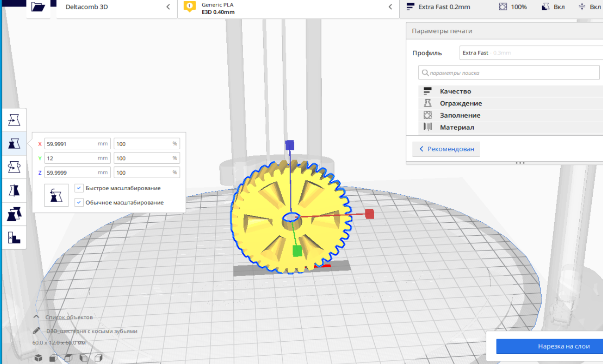Screen dimensions: 603x364
Task: Select D3D_шестерня с косыми зубьями object
Action: 92,331
